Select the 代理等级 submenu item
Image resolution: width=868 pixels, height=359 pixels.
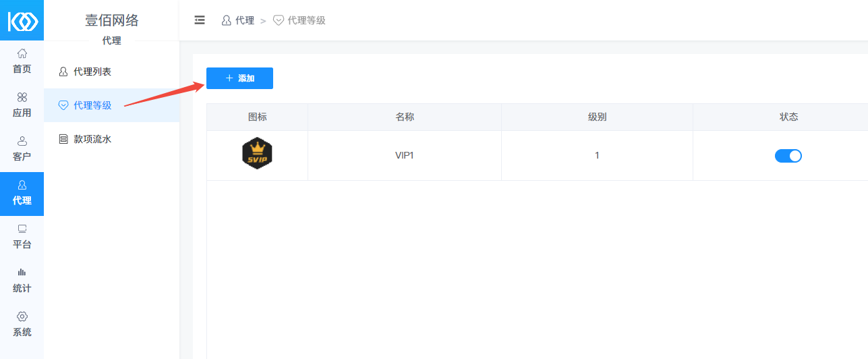click(x=112, y=105)
